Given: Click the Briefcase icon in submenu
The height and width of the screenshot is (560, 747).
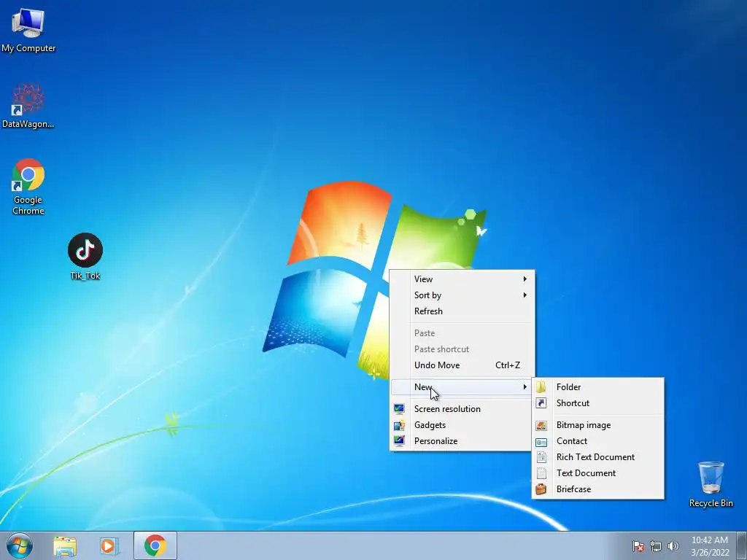Looking at the screenshot, I should [x=541, y=489].
